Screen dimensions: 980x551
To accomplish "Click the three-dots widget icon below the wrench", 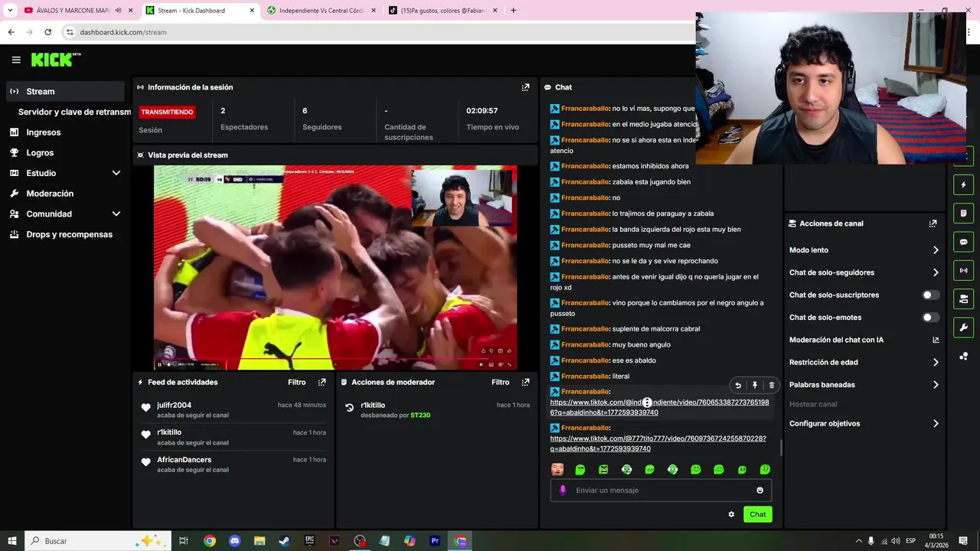I will click(x=964, y=356).
